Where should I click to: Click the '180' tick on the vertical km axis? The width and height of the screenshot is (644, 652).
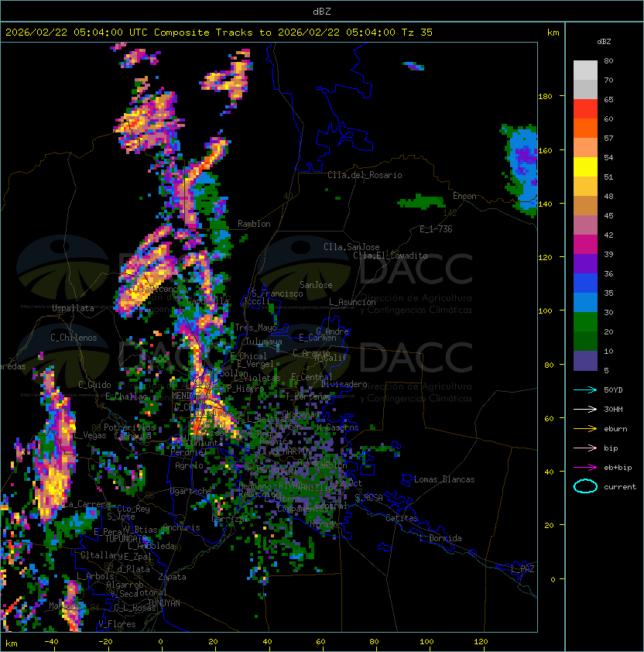[x=545, y=97]
